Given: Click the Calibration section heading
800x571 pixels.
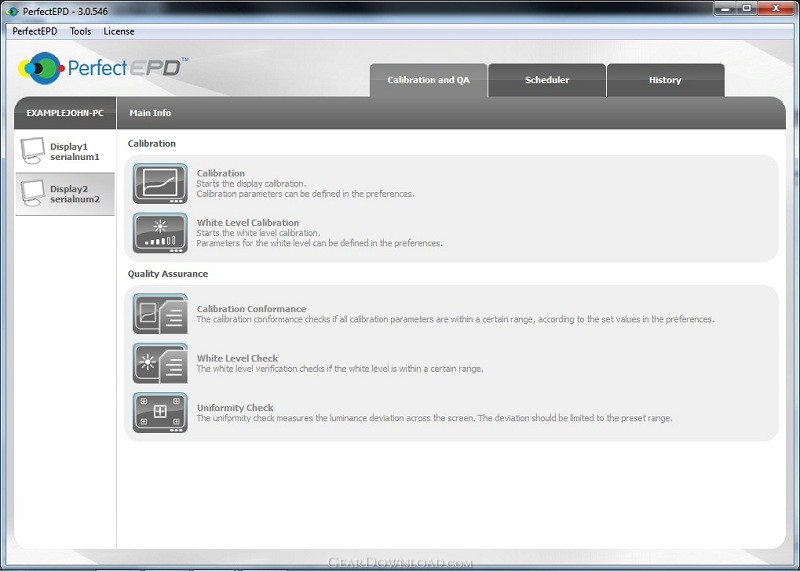Looking at the screenshot, I should click(152, 144).
